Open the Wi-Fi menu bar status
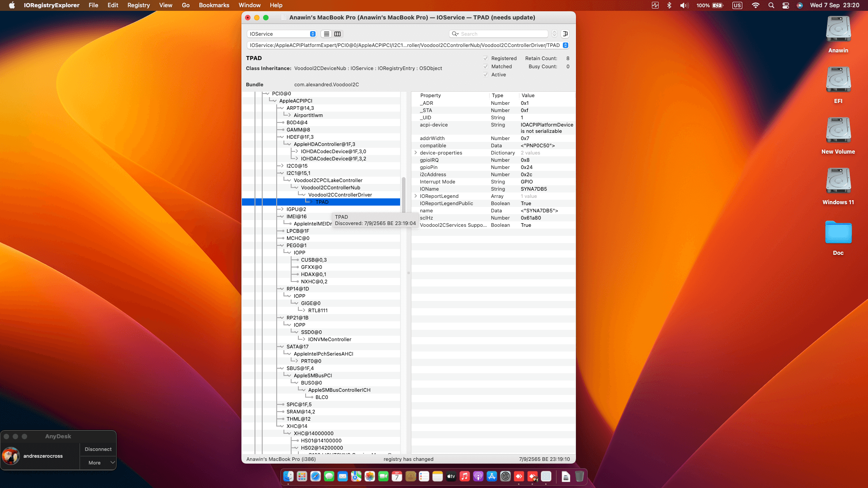Viewport: 868px width, 488px height. coord(755,5)
